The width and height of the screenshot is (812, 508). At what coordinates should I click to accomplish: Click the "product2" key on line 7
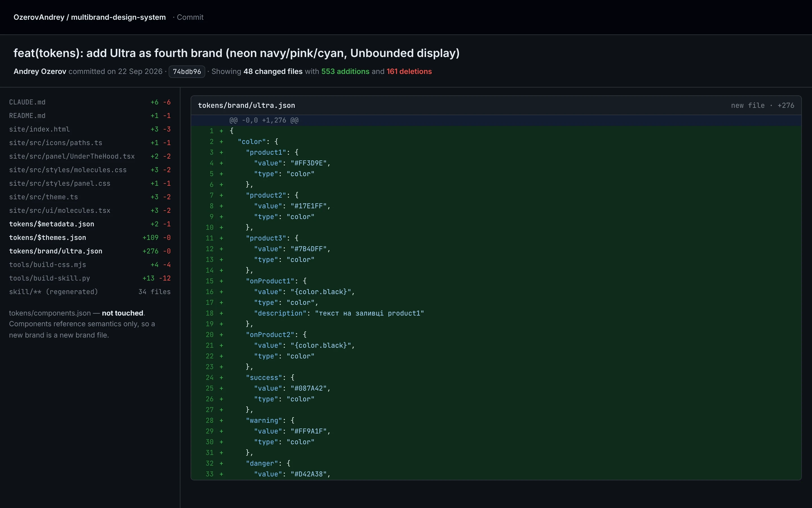(266, 195)
